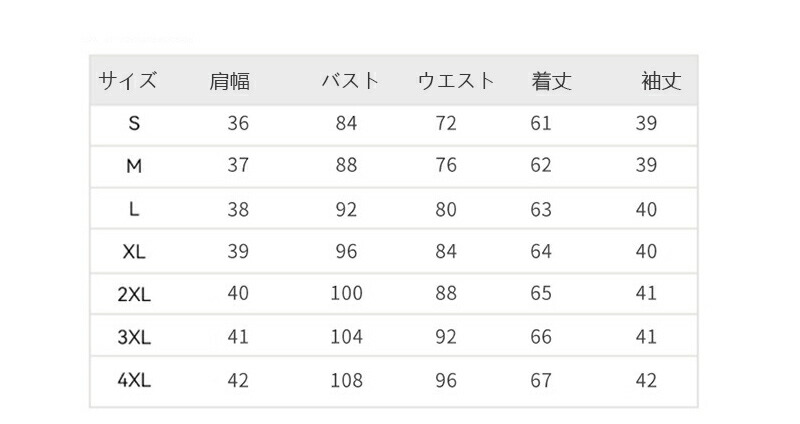Click bust value 100 in 2XL row
This screenshot has width=800, height=424.
(x=346, y=294)
